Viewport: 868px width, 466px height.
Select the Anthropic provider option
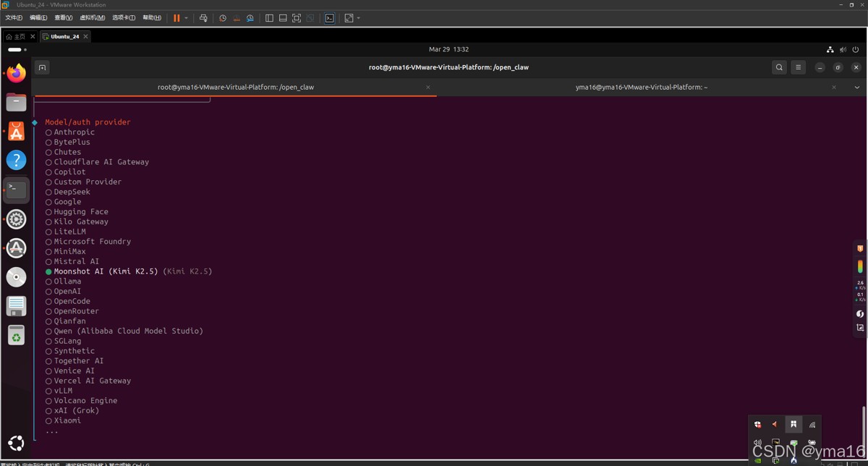[x=70, y=132]
